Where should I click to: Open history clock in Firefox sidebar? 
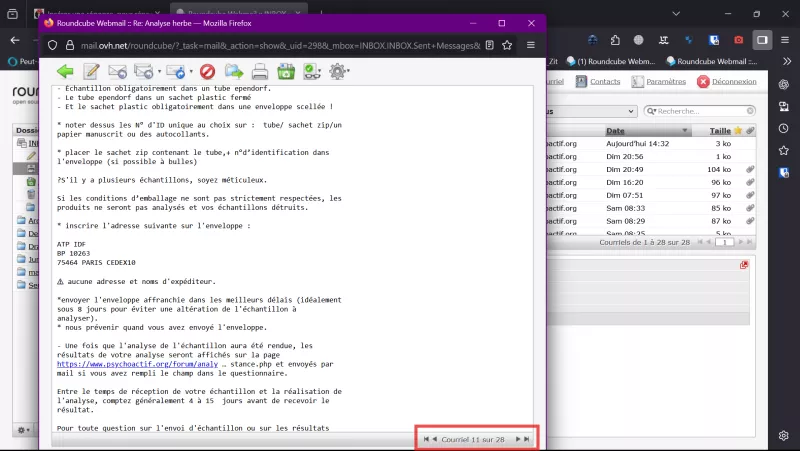click(784, 128)
